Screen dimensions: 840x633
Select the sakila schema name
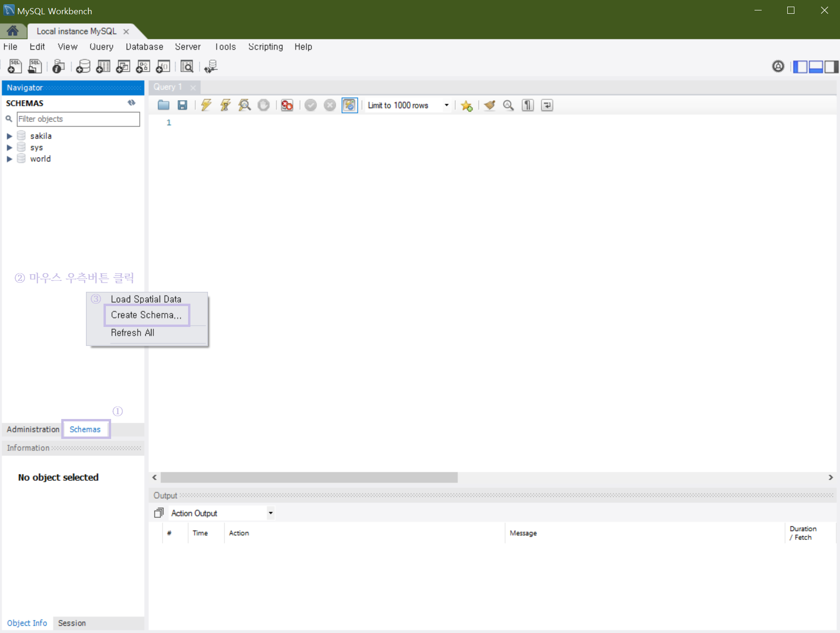[41, 136]
